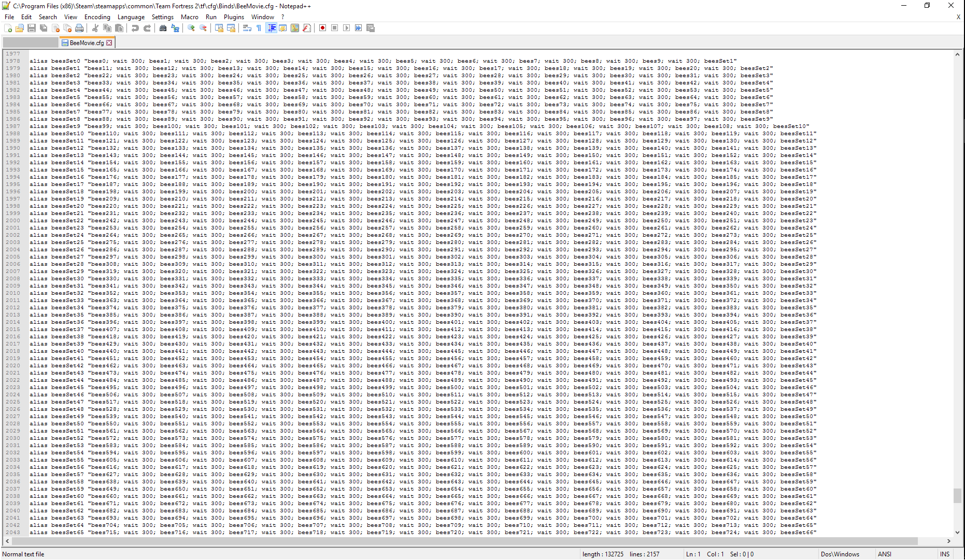Screen dimensions: 965x560
Task: Close the BeeMovie.cfg tab
Action: [109, 43]
